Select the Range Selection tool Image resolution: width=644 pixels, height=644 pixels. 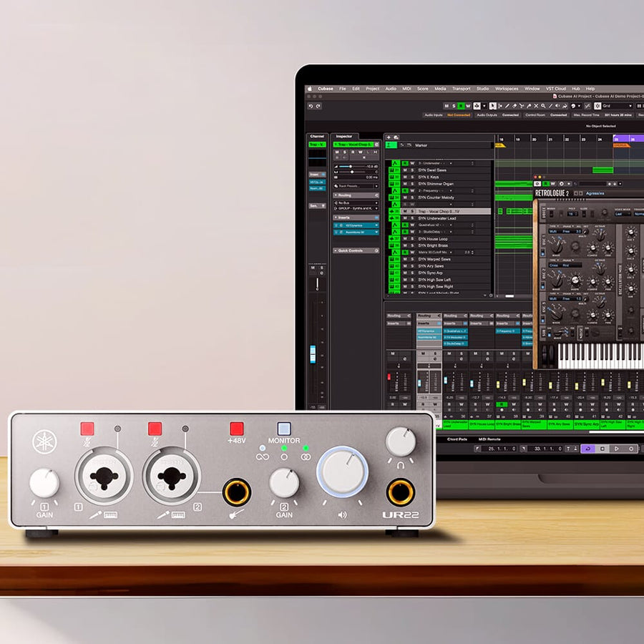[500, 106]
